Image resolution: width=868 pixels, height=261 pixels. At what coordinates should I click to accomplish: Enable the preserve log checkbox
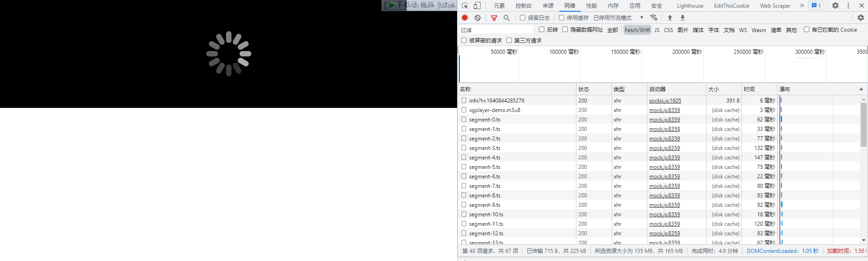click(x=523, y=18)
